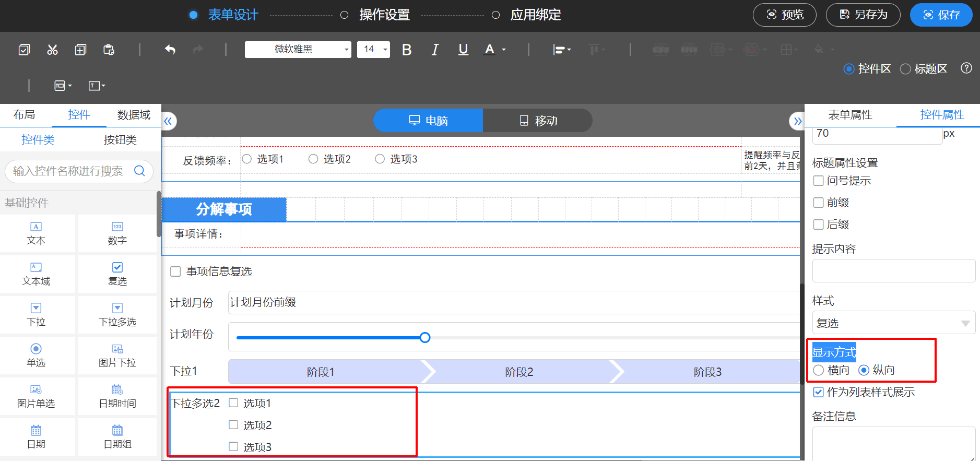980x461 pixels.
Task: Go to the 应用绑定 step
Action: (x=536, y=15)
